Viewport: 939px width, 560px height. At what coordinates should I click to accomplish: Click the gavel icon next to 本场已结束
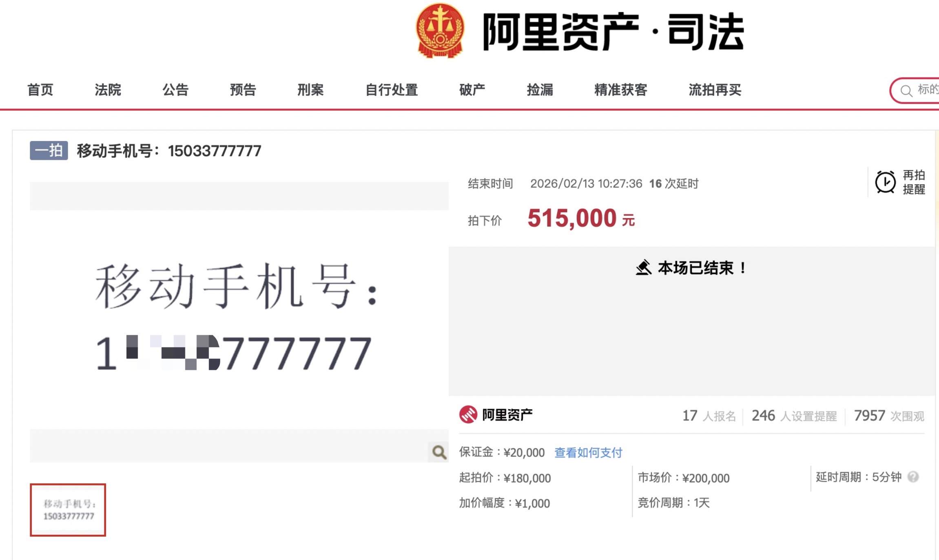pyautogui.click(x=644, y=268)
